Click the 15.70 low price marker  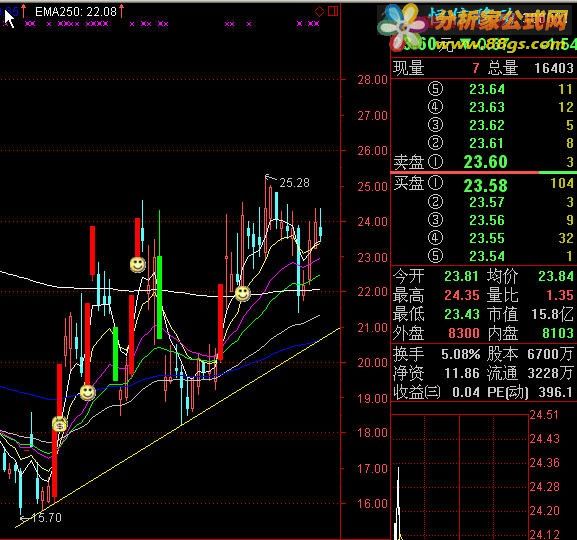click(47, 518)
